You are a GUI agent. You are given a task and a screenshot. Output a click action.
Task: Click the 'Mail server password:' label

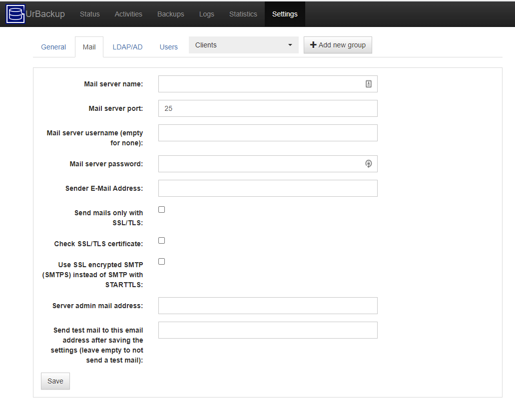pos(106,164)
